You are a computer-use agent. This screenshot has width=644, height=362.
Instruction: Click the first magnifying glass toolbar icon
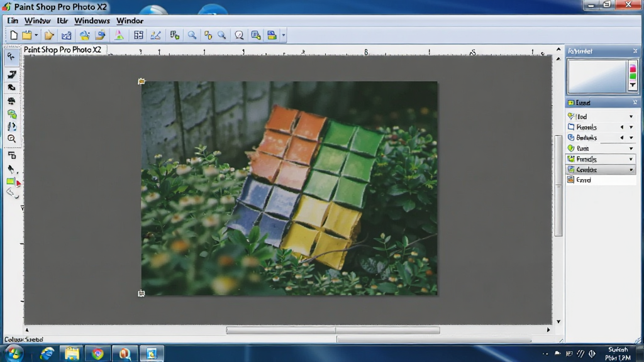pos(192,35)
